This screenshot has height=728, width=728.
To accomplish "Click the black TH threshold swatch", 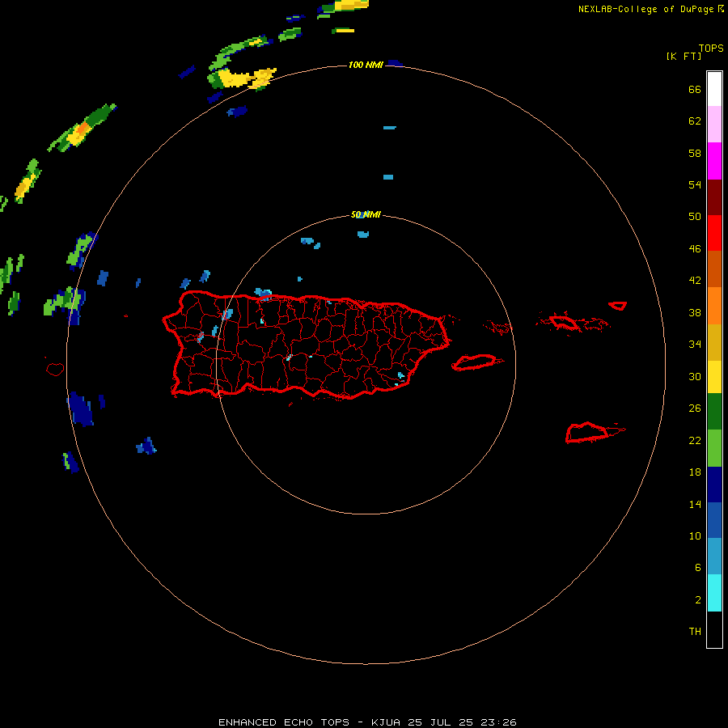I will point(714,629).
